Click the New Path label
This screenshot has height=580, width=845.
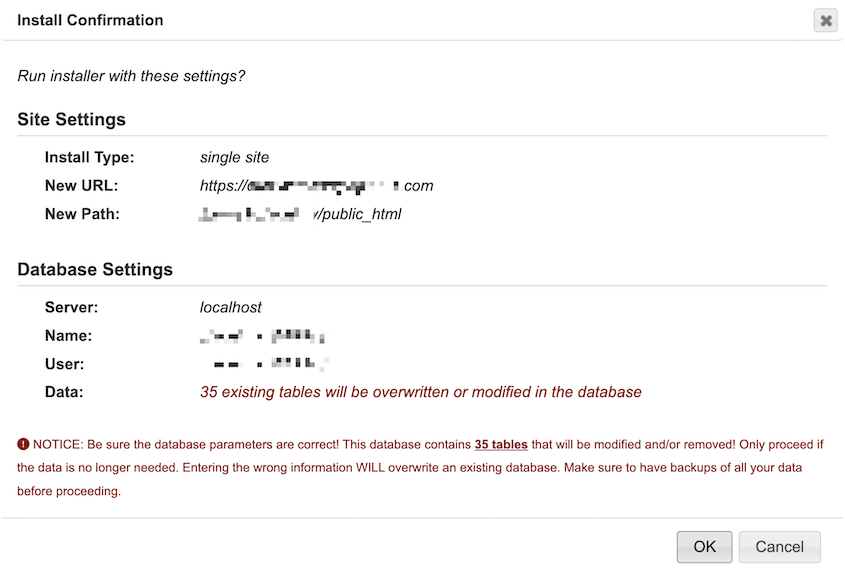82,214
